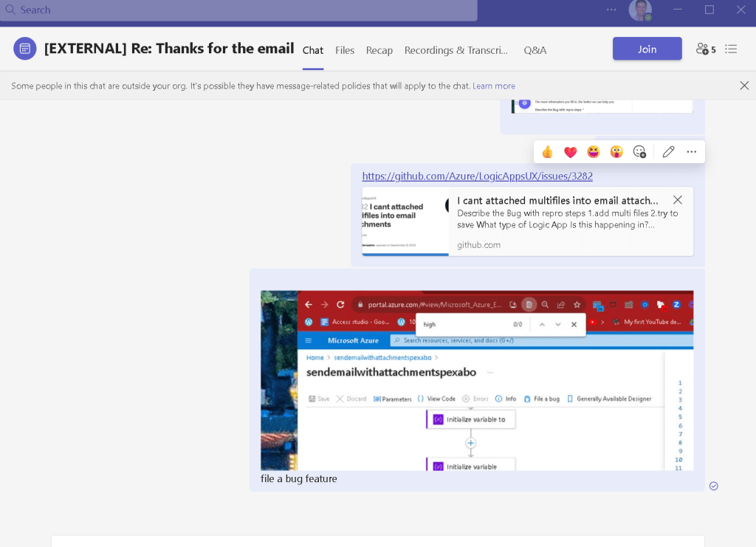Click the github.com label in the preview
The height and width of the screenshot is (547, 756).
click(478, 245)
